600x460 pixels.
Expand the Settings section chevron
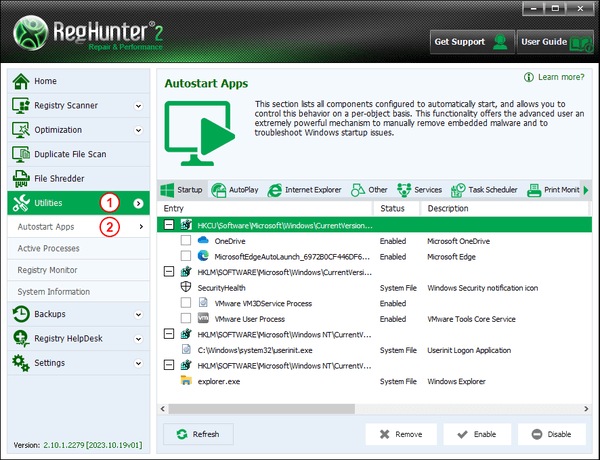tap(138, 362)
